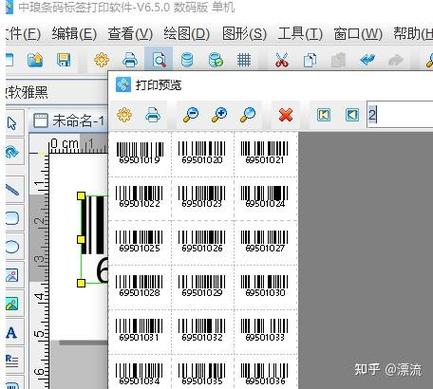Open database settings cylinder icon
The height and width of the screenshot is (389, 433).
tap(187, 60)
